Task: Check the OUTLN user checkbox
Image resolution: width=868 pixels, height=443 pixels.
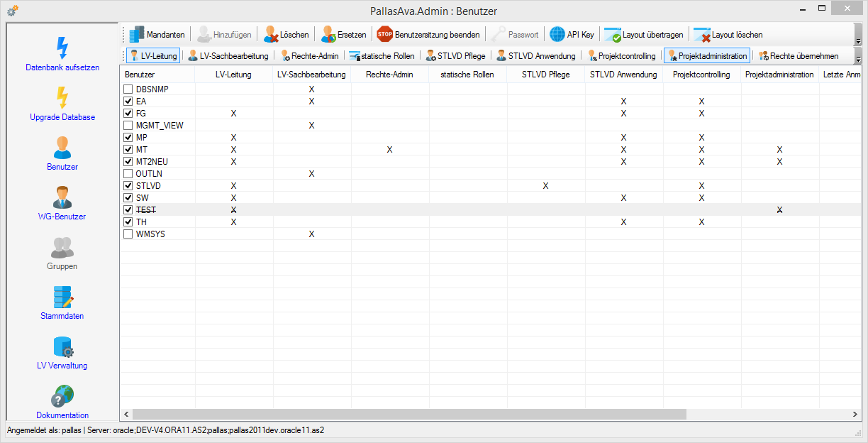Action: pyautogui.click(x=128, y=174)
